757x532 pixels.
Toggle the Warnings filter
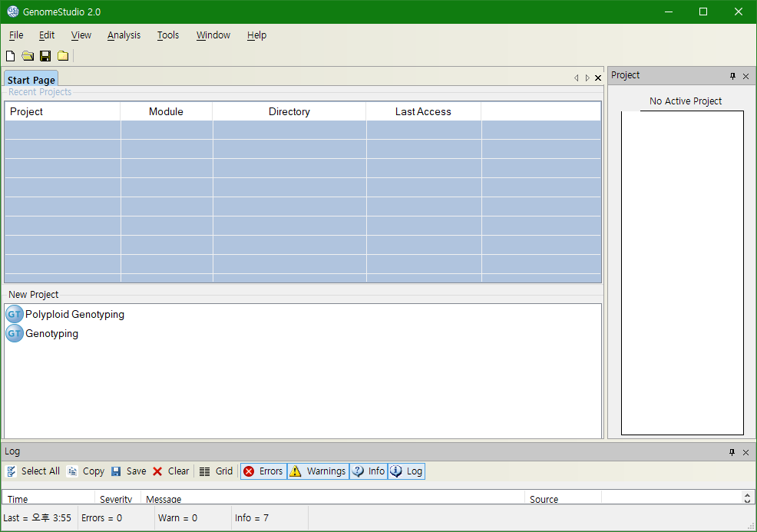(x=318, y=471)
